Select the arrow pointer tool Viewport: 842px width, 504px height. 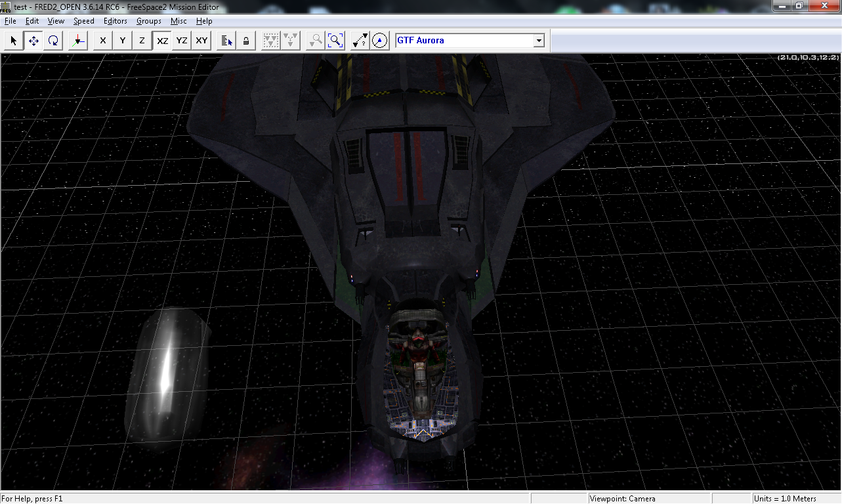pos(13,41)
